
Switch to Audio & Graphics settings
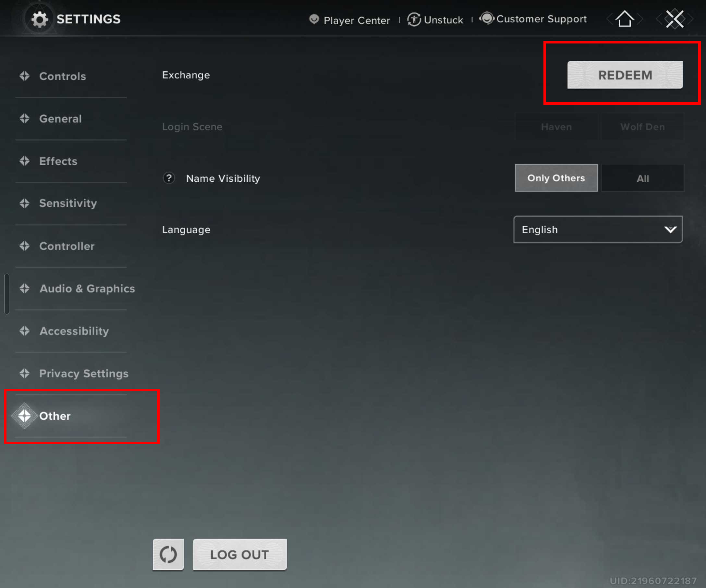[87, 288]
